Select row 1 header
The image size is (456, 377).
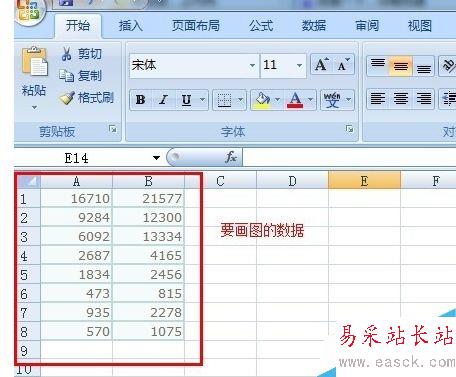coord(28,199)
